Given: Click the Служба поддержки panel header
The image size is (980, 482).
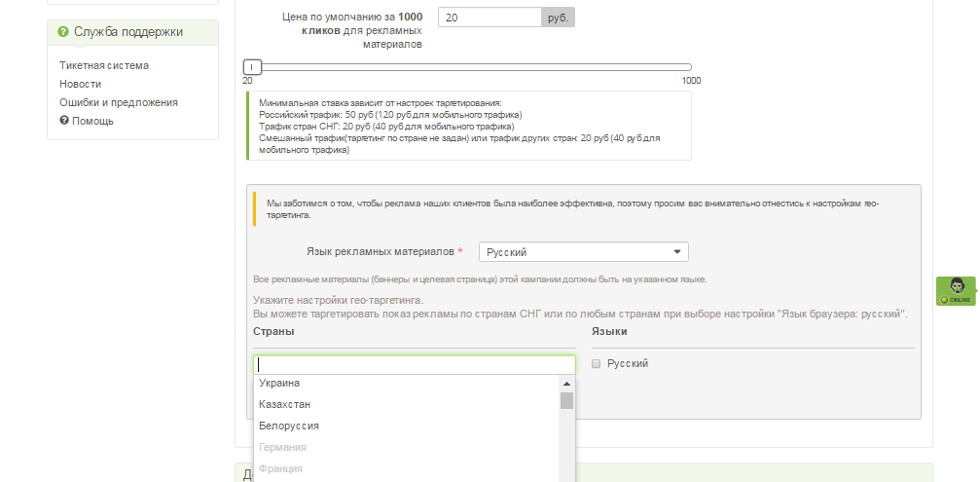Looking at the screenshot, I should pyautogui.click(x=132, y=32).
